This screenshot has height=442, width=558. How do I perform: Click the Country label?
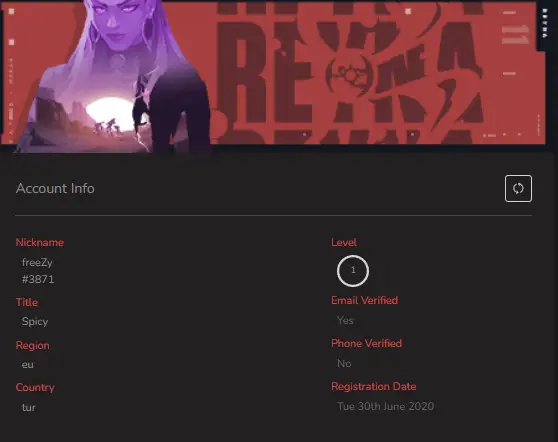click(35, 388)
